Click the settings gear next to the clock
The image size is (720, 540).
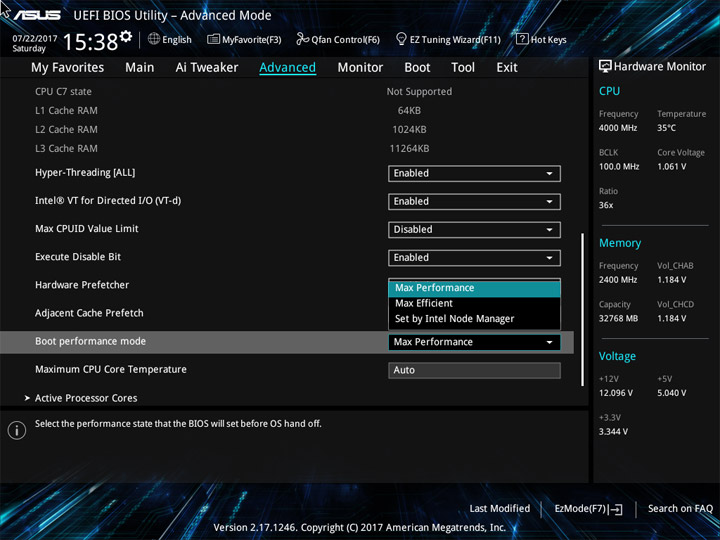click(126, 36)
